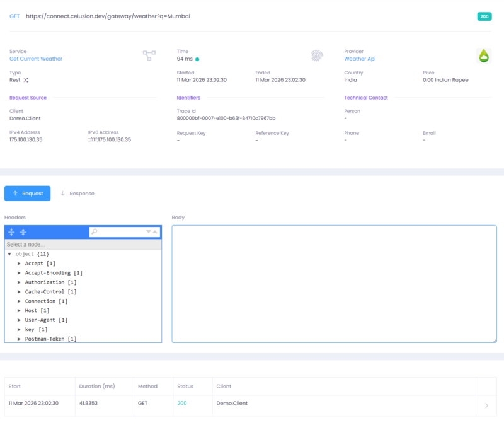504x425 pixels.
Task: Expand the User-Agent header node
Action: [19, 320]
